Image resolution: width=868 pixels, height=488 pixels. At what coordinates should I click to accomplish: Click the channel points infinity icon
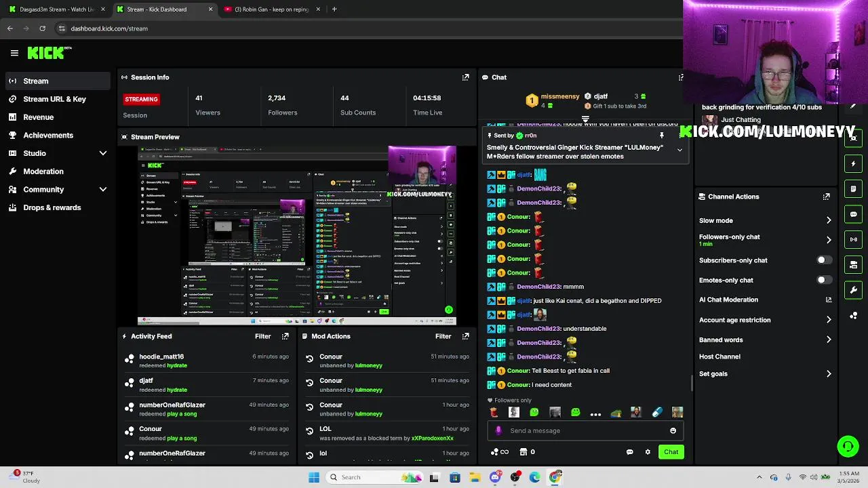point(500,452)
